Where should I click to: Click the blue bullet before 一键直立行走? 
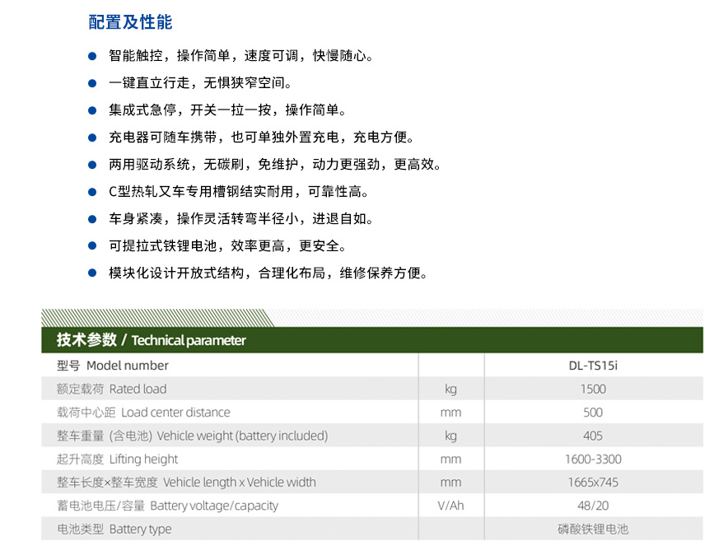point(92,84)
